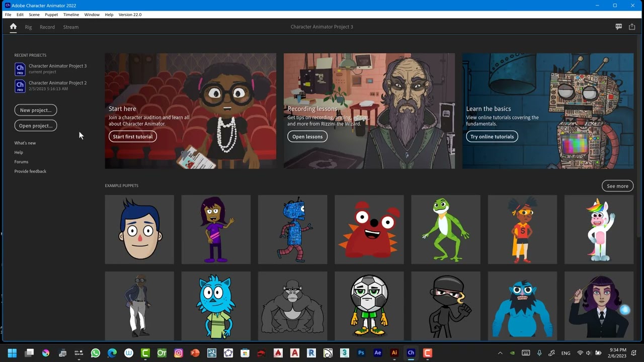This screenshot has height=362, width=644.
Task: Launch PowerPoint from taskbar
Action: click(x=195, y=353)
